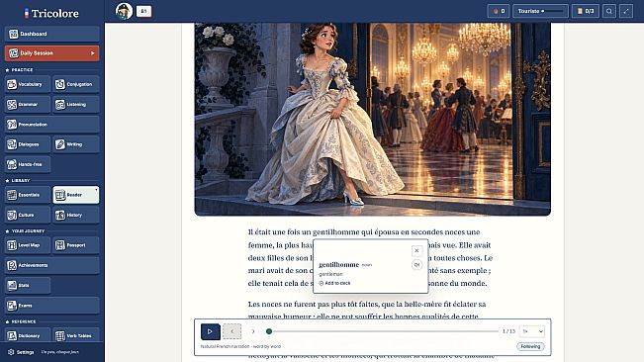The image size is (644, 362).
Task: Skip to next sentence in player
Action: (x=253, y=331)
